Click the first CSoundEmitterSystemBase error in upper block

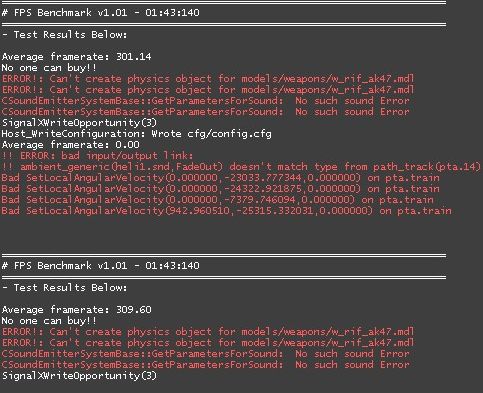click(206, 101)
